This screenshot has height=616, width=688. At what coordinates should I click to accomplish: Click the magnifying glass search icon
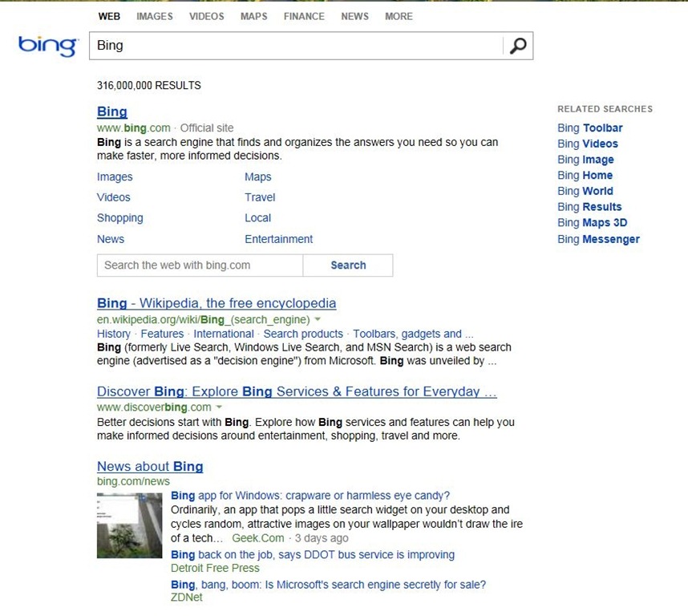(518, 46)
